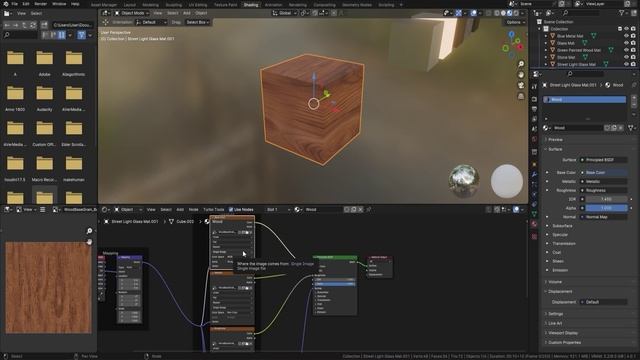Disable rendering of Green Painted Wood Mat

pos(633,50)
